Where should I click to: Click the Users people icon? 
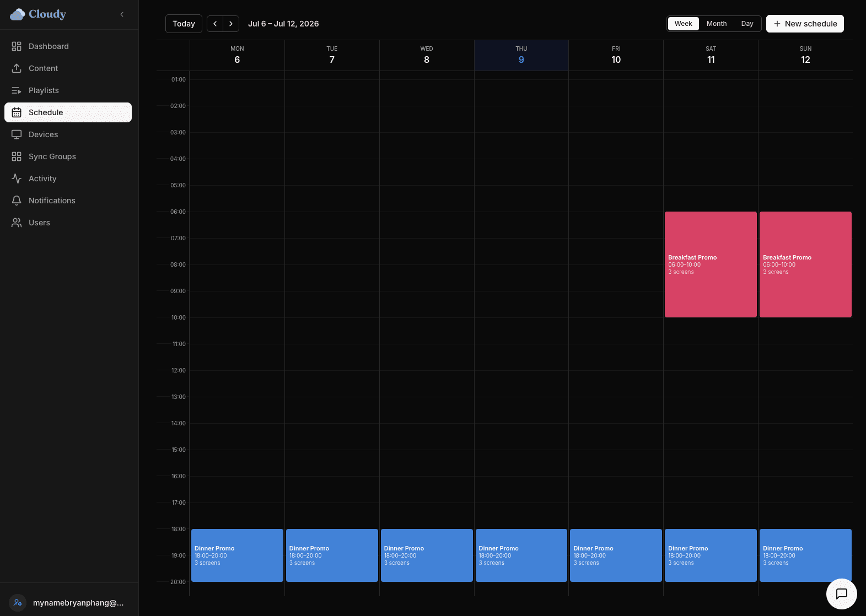pyautogui.click(x=17, y=223)
